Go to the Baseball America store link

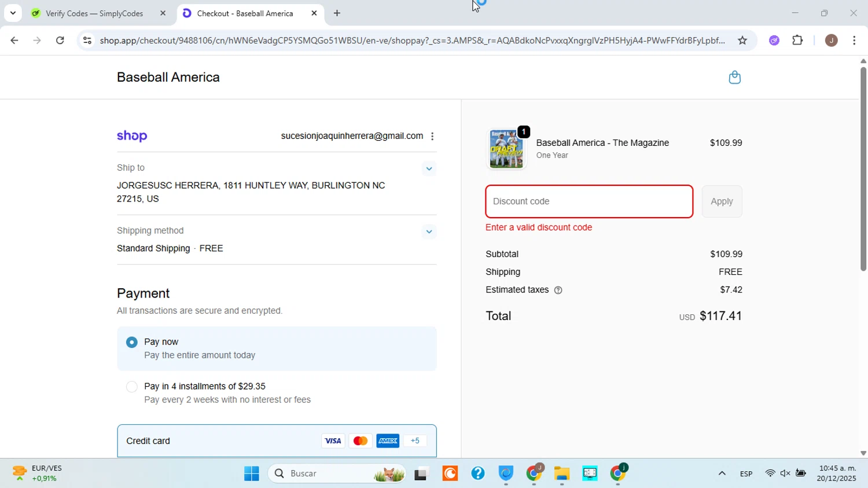pyautogui.click(x=168, y=78)
